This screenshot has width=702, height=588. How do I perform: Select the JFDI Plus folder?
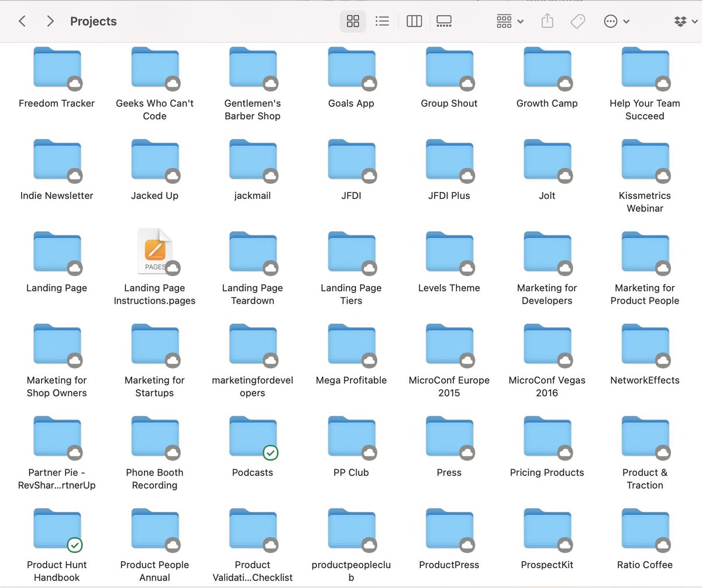pyautogui.click(x=449, y=159)
